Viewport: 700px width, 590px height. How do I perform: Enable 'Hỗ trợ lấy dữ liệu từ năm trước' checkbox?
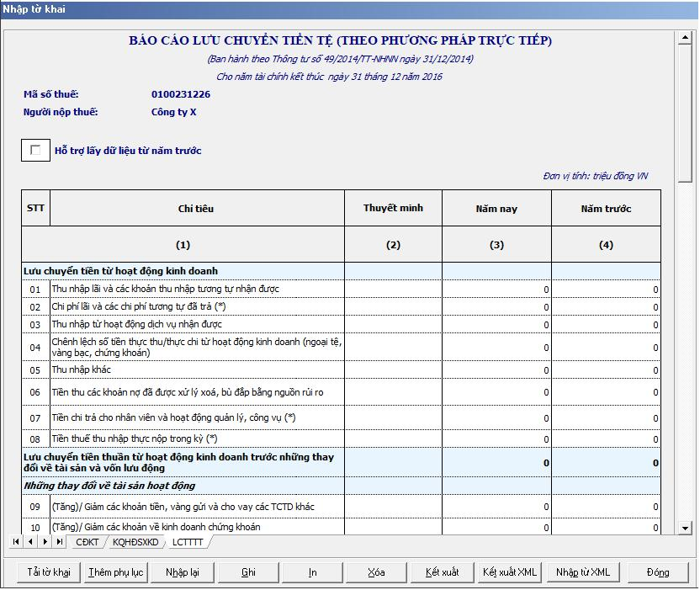click(x=35, y=151)
